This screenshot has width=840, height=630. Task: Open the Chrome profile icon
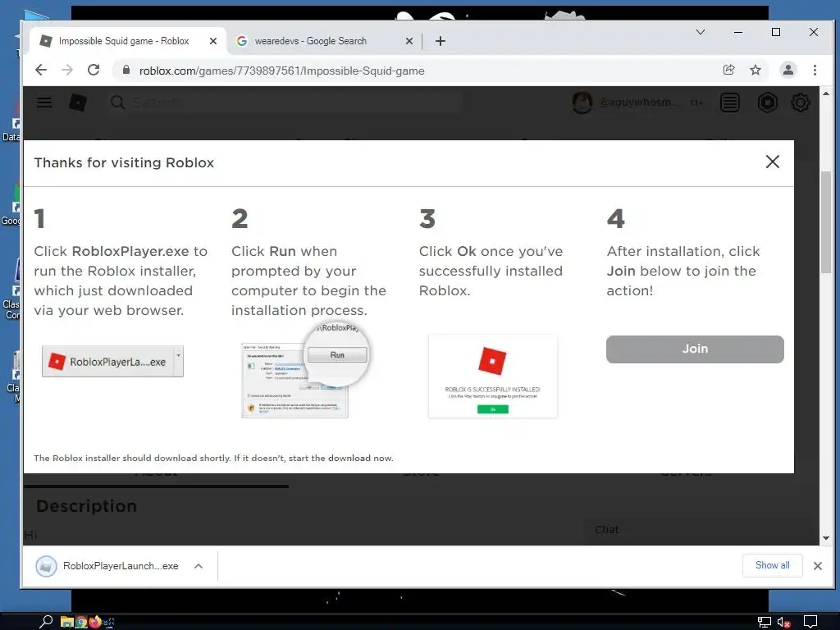(x=788, y=70)
